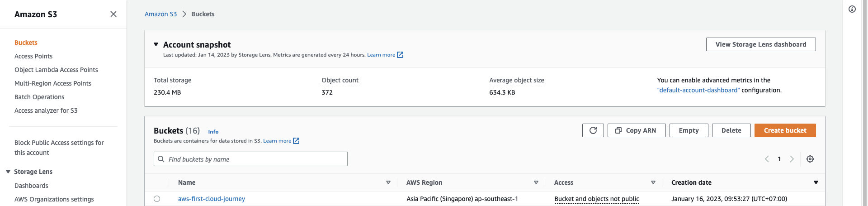Collapse the Account snapshot section
The height and width of the screenshot is (206, 868).
156,44
